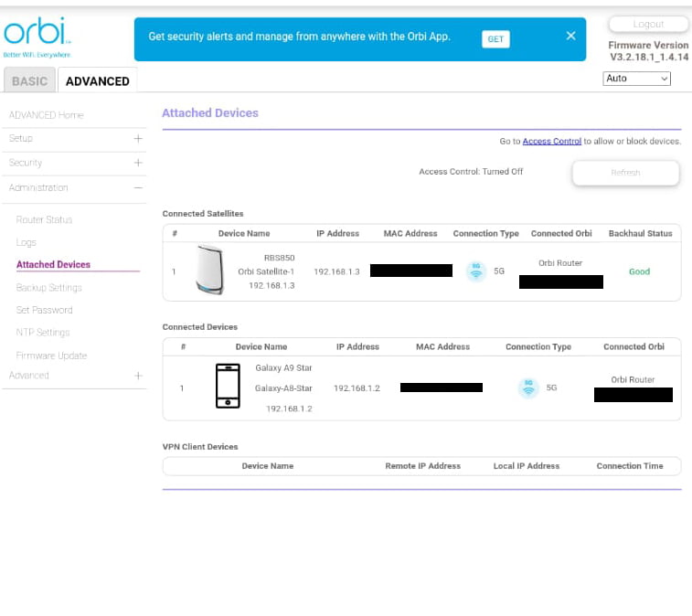
Task: Click the satellite's 5G Wi-Fi icon
Action: pos(476,271)
